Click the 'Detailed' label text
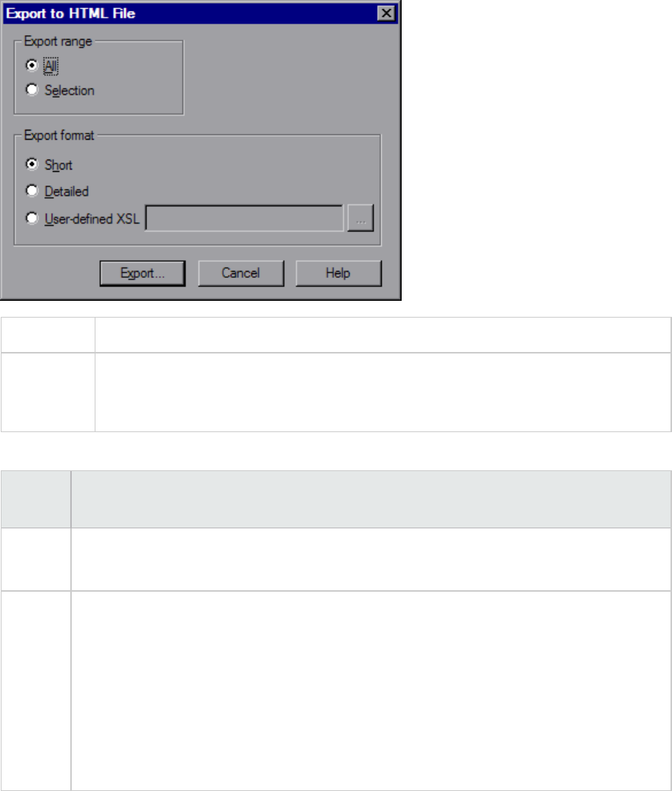 coord(66,191)
